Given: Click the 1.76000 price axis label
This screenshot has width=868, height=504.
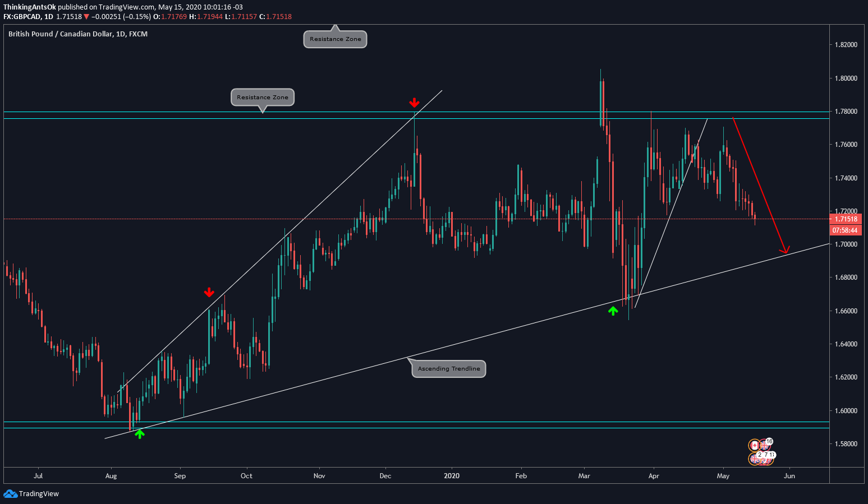Looking at the screenshot, I should point(846,145).
